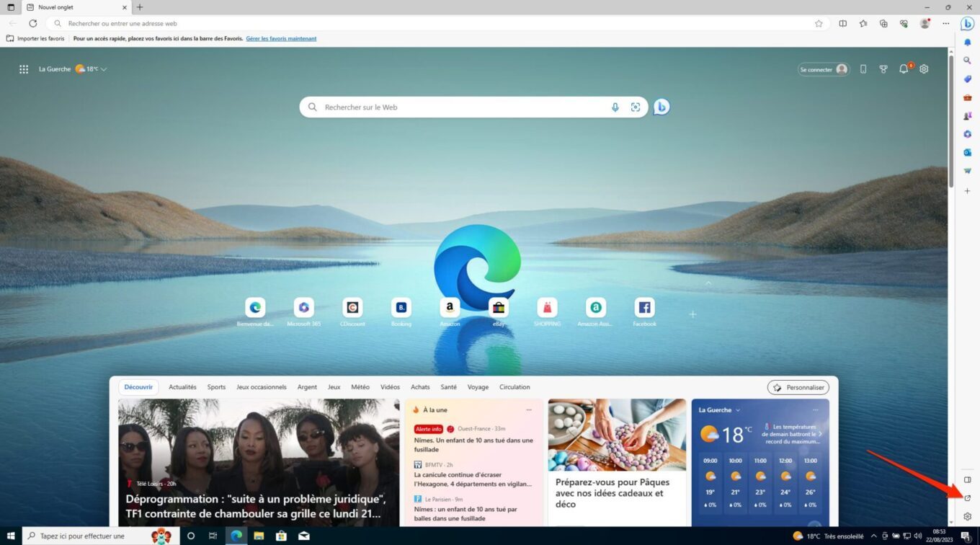Add a new app to the sidebar
Image resolution: width=980 pixels, height=545 pixels.
[968, 191]
